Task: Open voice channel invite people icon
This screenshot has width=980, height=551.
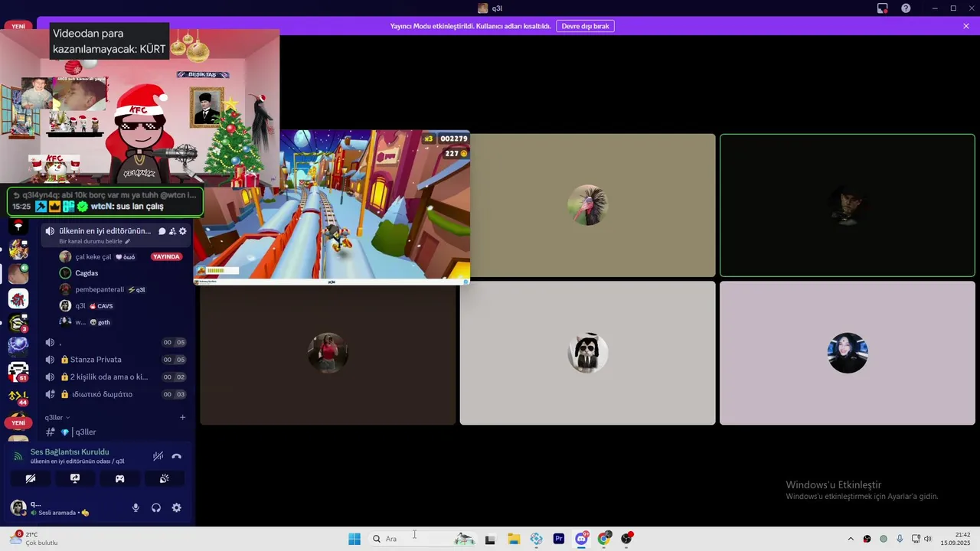Action: point(172,231)
